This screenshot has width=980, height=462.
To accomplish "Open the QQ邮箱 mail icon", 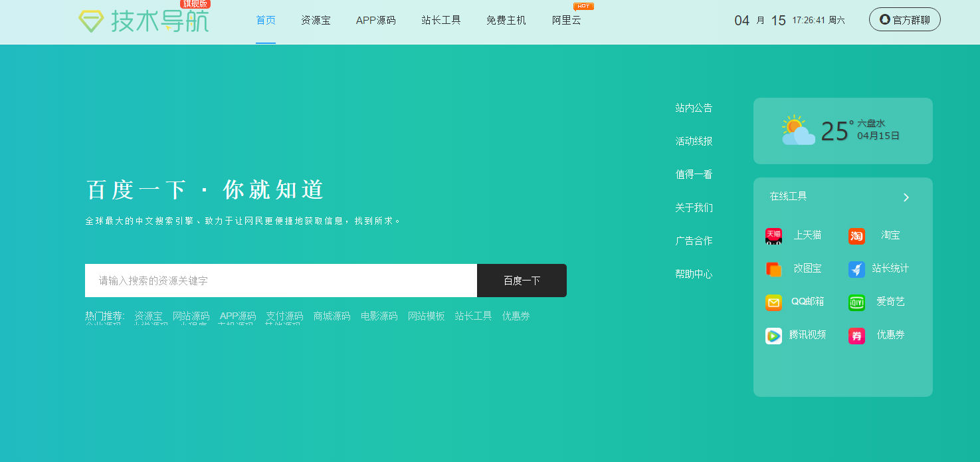I will (773, 302).
